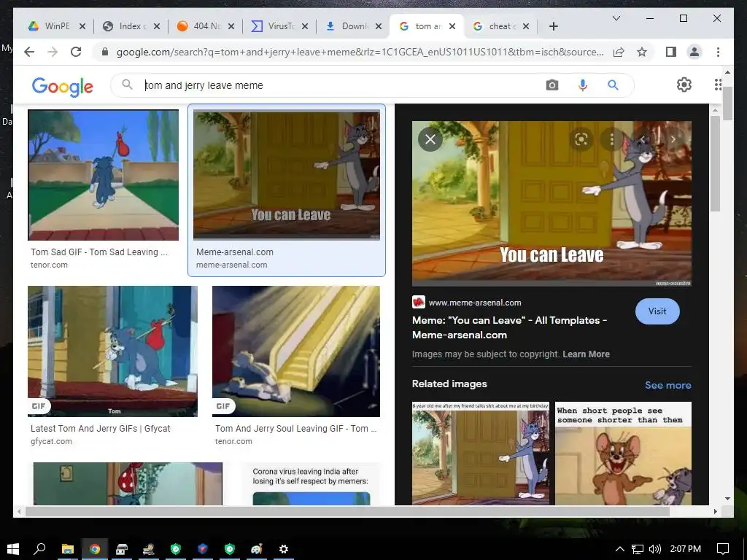Click the URL address bar

[x=360, y=52]
